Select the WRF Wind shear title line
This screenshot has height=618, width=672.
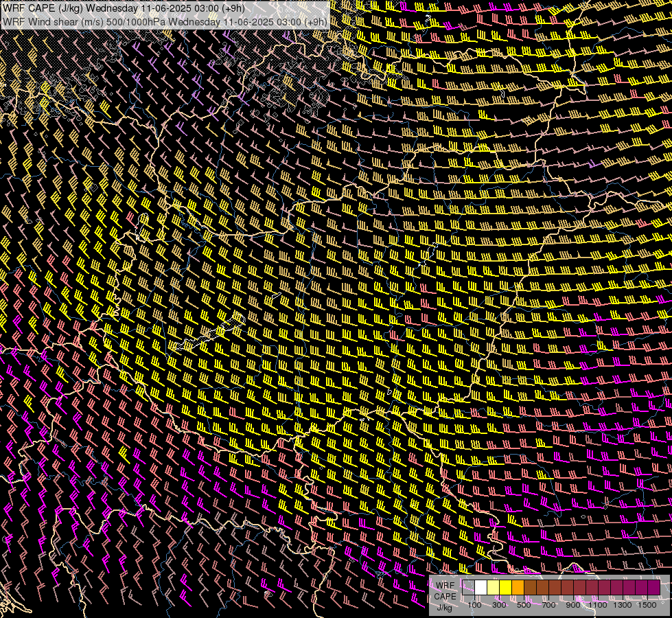coord(165,21)
